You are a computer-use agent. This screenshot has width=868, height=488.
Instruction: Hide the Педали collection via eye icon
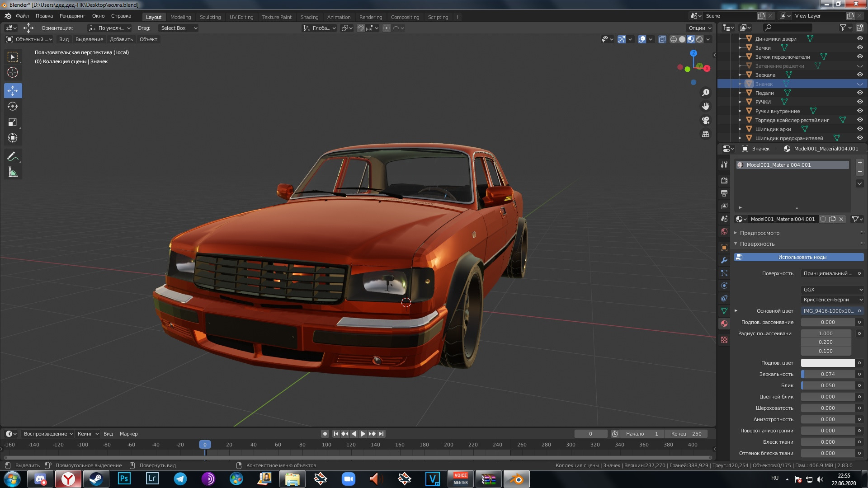coord(860,93)
